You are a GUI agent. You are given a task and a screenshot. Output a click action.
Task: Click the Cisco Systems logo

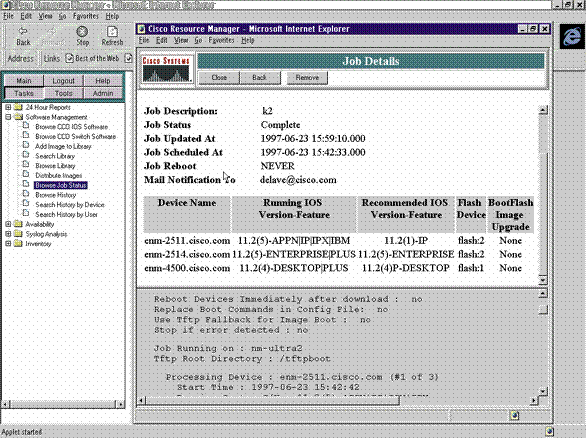[167, 69]
